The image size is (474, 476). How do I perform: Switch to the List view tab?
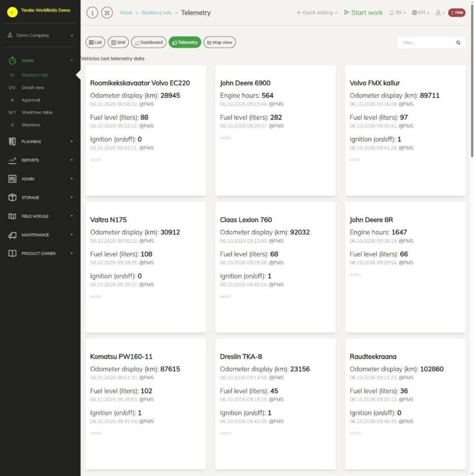pyautogui.click(x=95, y=42)
